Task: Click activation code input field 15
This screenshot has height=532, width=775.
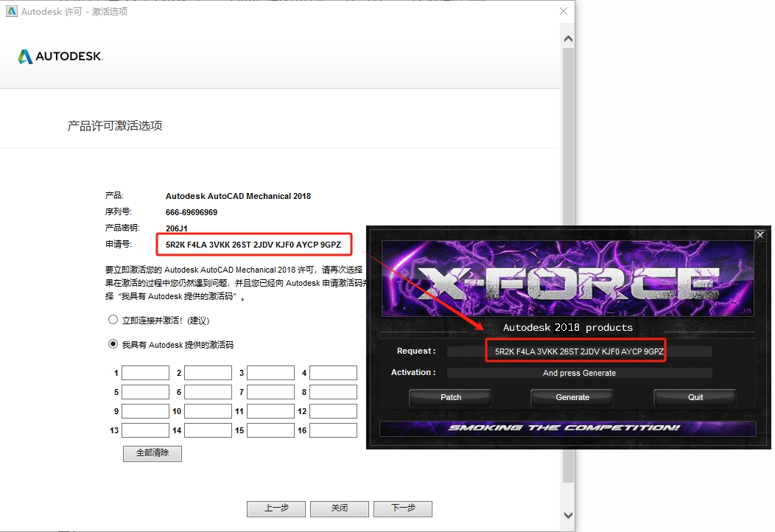Action: pos(271,430)
